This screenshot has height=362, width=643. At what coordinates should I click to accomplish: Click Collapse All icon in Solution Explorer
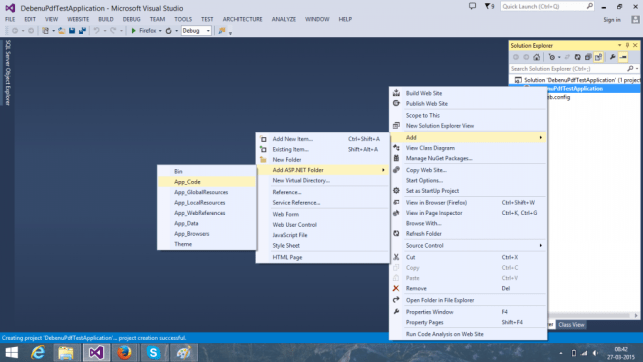pyautogui.click(x=588, y=57)
